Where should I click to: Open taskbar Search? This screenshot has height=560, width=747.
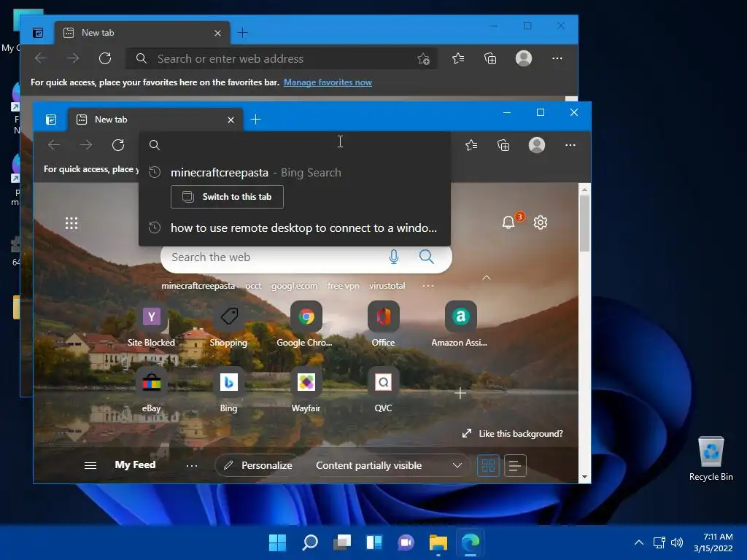[309, 542]
